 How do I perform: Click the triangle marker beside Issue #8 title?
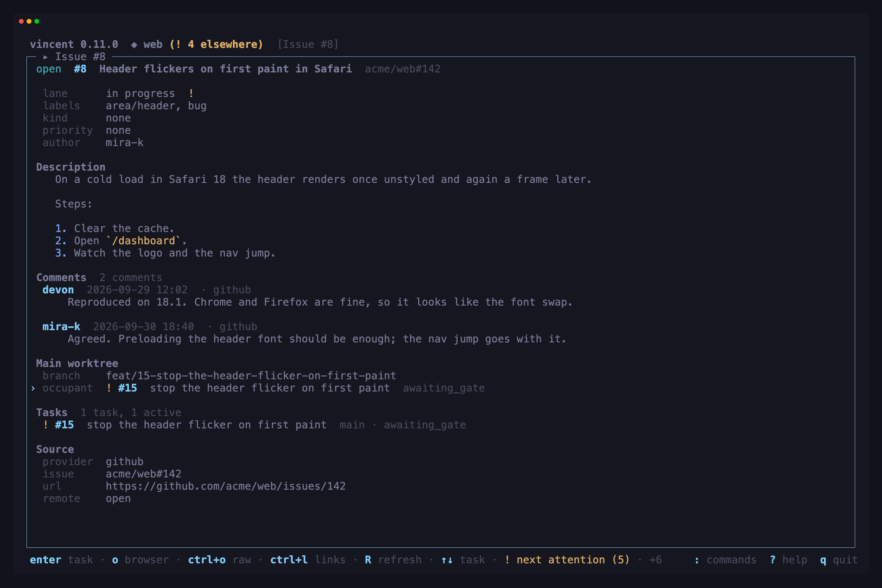coord(45,57)
